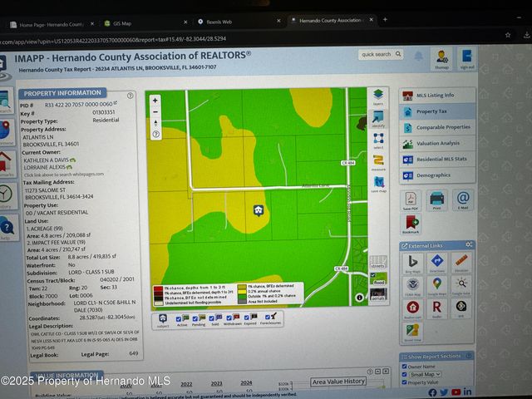Zoom in on the map
Image resolution: width=532 pixels, height=399 pixels.
point(155,101)
